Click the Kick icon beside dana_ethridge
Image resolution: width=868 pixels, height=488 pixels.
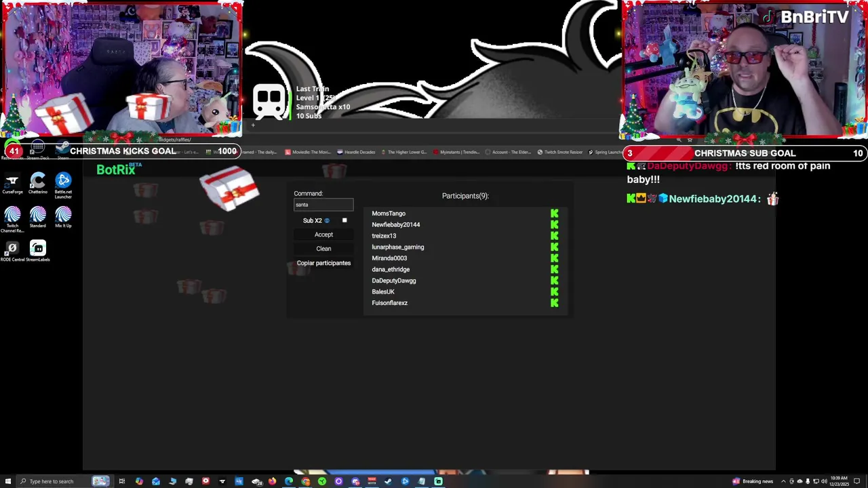(x=554, y=269)
